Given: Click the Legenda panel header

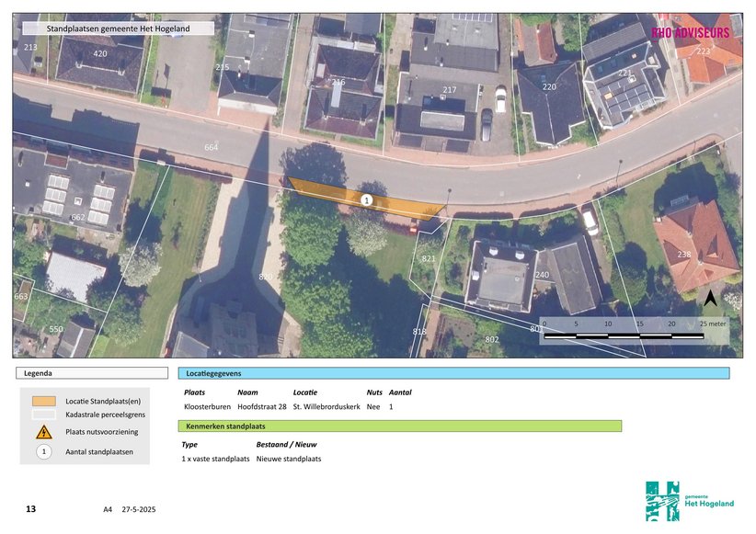Looking at the screenshot, I should tap(91, 373).
